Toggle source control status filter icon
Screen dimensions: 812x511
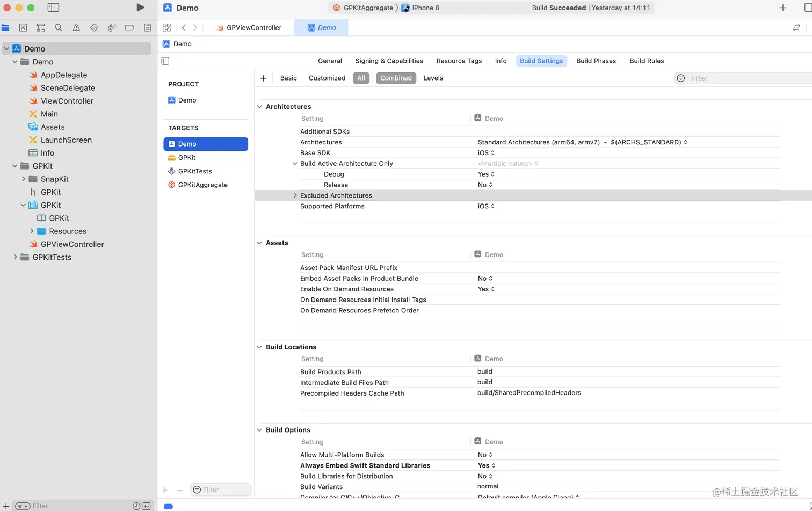click(x=147, y=506)
